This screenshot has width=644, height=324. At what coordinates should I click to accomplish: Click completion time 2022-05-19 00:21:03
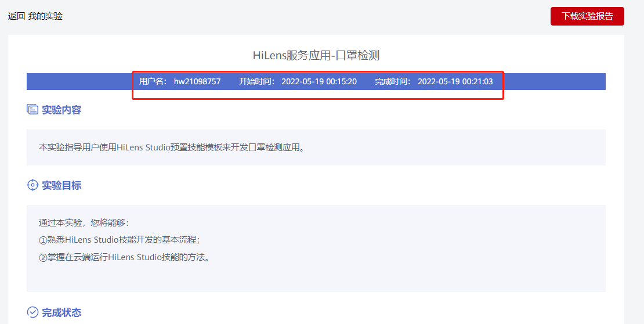[x=455, y=81]
